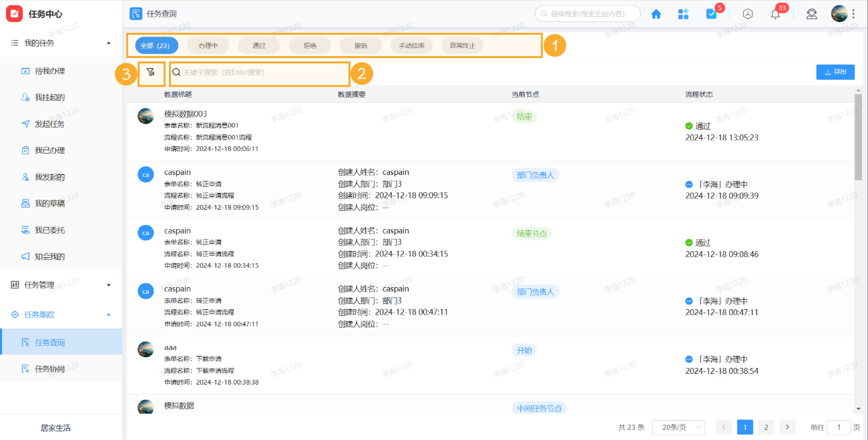Open the 20条/页 page size dropdown
The image size is (868, 440).
pyautogui.click(x=678, y=427)
